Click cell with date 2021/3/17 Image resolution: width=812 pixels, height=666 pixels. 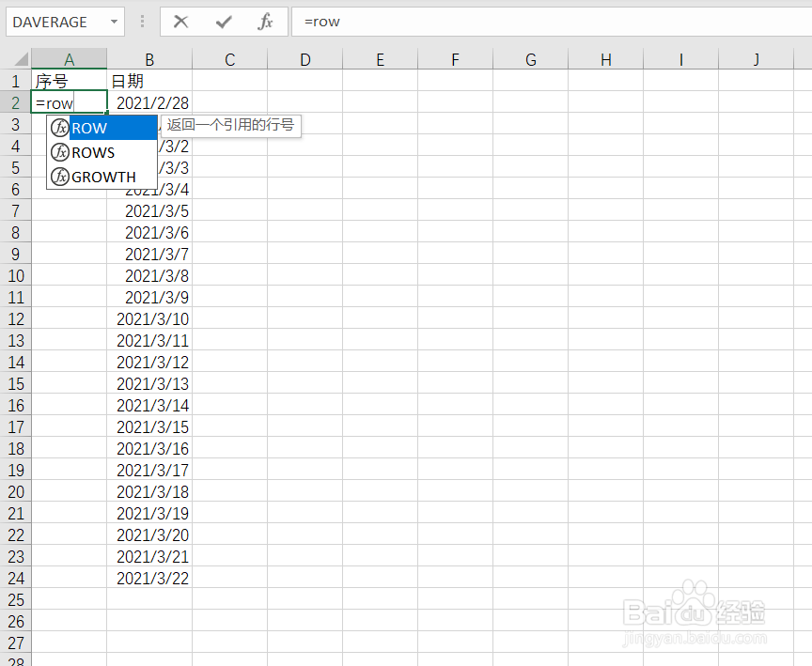pyautogui.click(x=149, y=470)
